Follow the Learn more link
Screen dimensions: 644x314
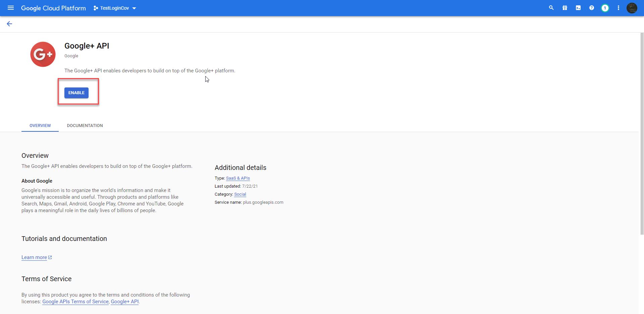[x=34, y=257]
